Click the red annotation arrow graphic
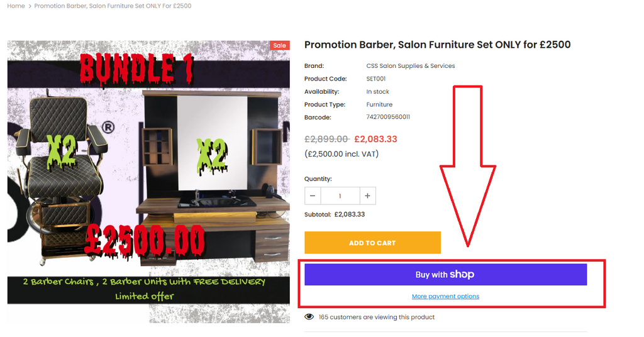 coord(467,166)
